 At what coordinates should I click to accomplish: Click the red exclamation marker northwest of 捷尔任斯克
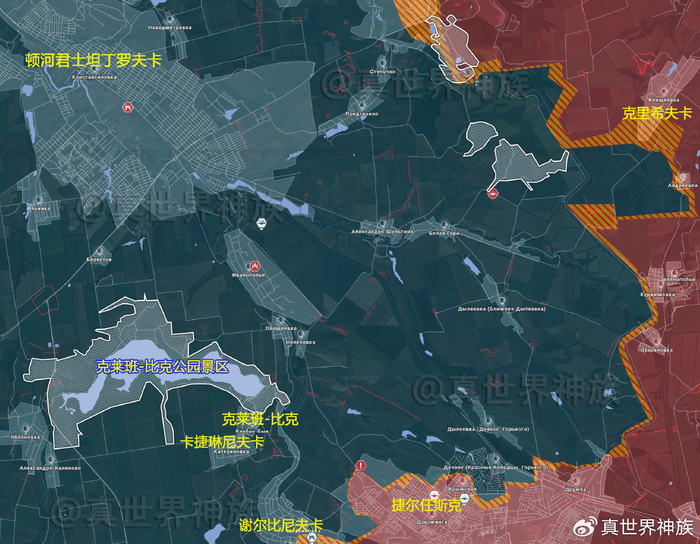(361, 466)
